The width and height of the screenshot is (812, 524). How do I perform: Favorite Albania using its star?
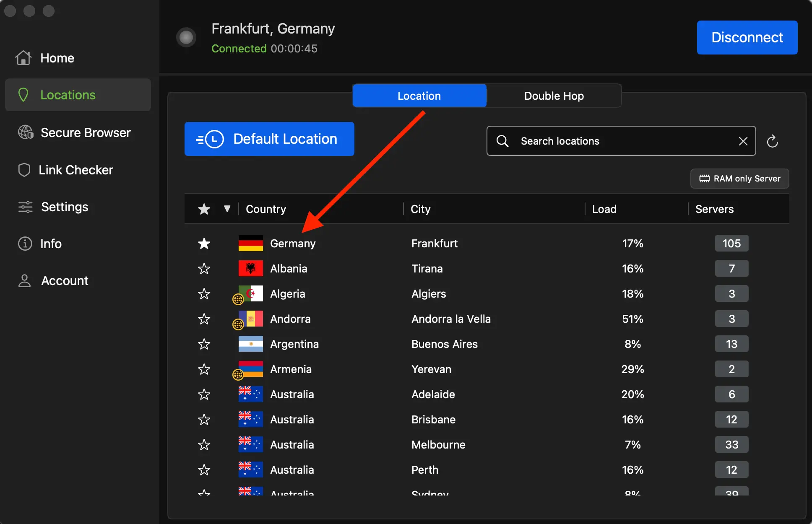click(x=204, y=269)
